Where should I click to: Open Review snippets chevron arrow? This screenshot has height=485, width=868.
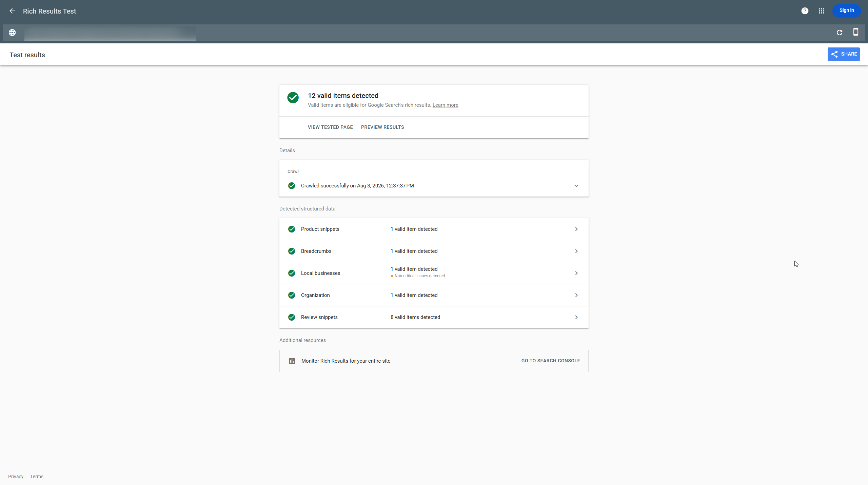(x=576, y=317)
